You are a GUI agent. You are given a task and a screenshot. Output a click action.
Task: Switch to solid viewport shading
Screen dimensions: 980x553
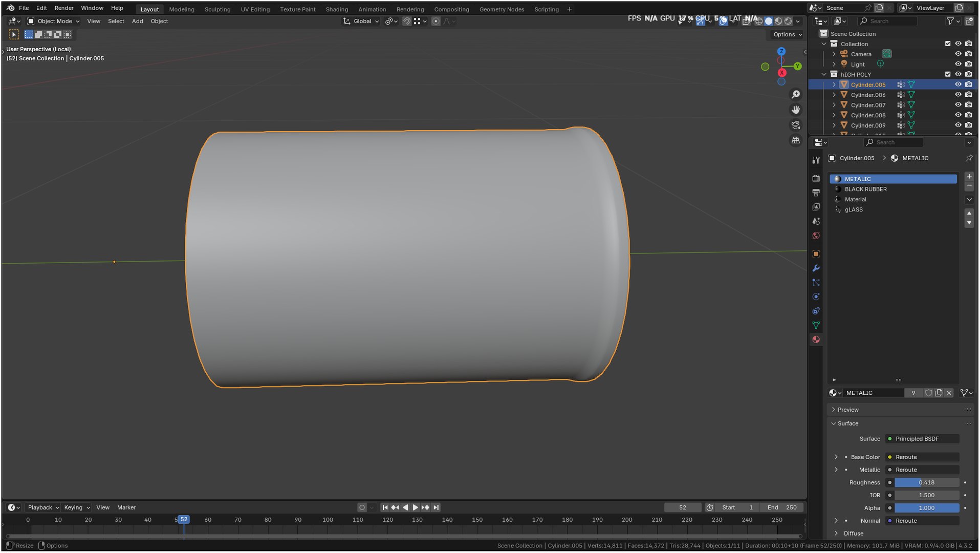(768, 21)
